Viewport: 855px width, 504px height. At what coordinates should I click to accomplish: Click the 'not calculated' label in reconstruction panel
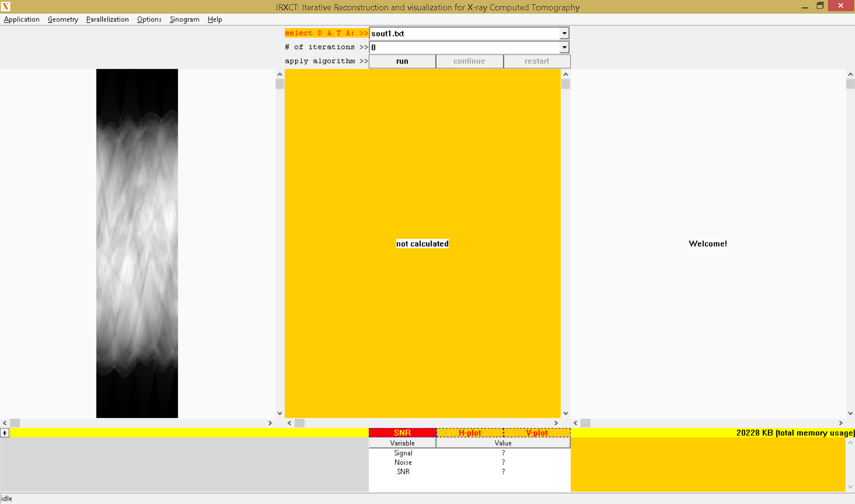coord(422,244)
